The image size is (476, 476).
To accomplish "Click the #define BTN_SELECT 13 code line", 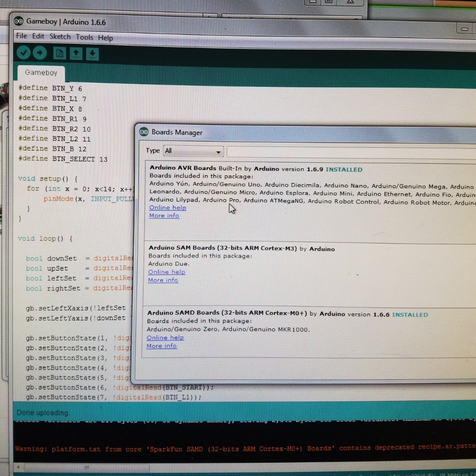I will (63, 159).
